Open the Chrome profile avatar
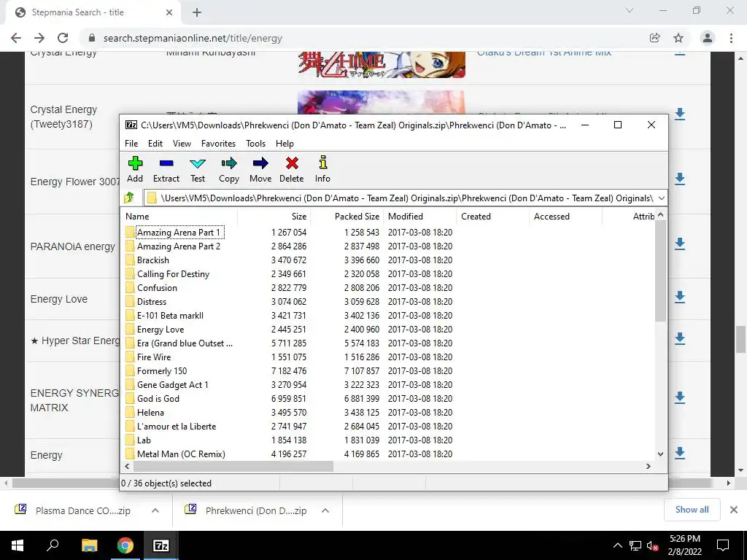 pyautogui.click(x=708, y=38)
